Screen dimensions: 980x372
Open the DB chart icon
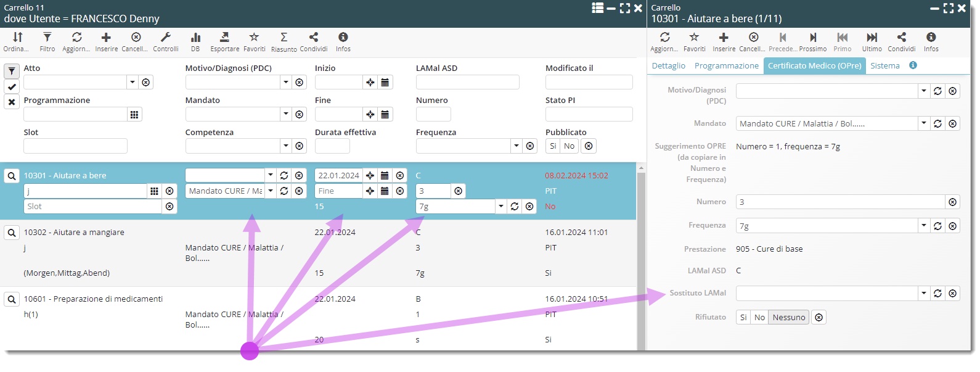point(195,38)
